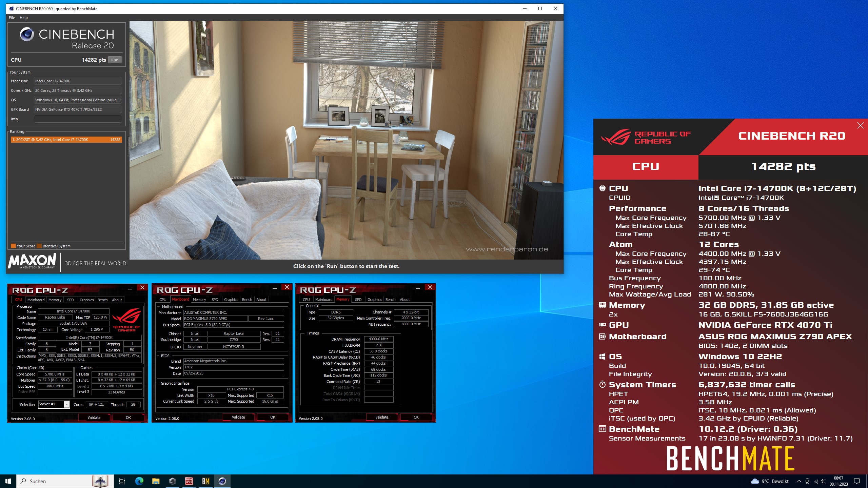Open Bench tab in first CPU-Z window

[x=103, y=300]
